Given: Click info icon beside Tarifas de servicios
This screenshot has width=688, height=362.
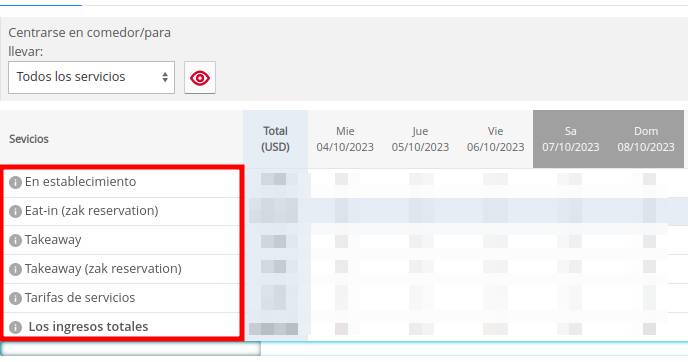Looking at the screenshot, I should (x=15, y=298).
